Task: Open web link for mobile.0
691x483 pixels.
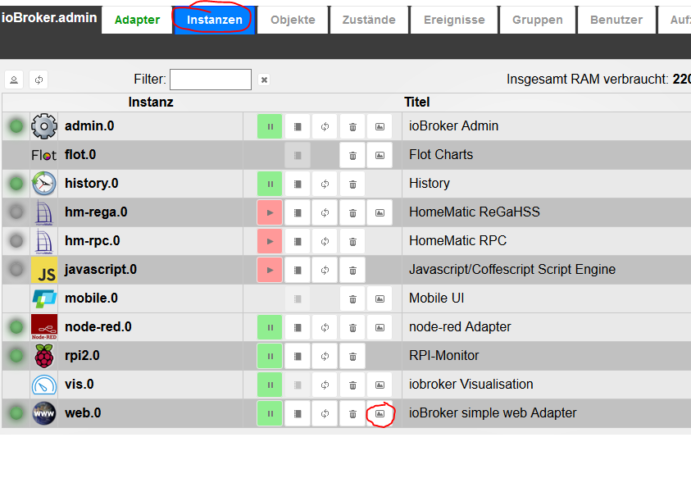Action: point(379,299)
